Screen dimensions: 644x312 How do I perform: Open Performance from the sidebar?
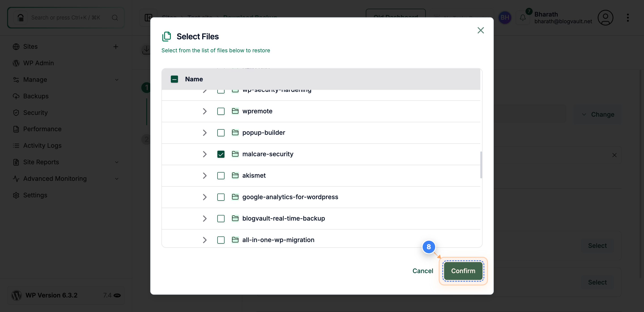point(43,129)
